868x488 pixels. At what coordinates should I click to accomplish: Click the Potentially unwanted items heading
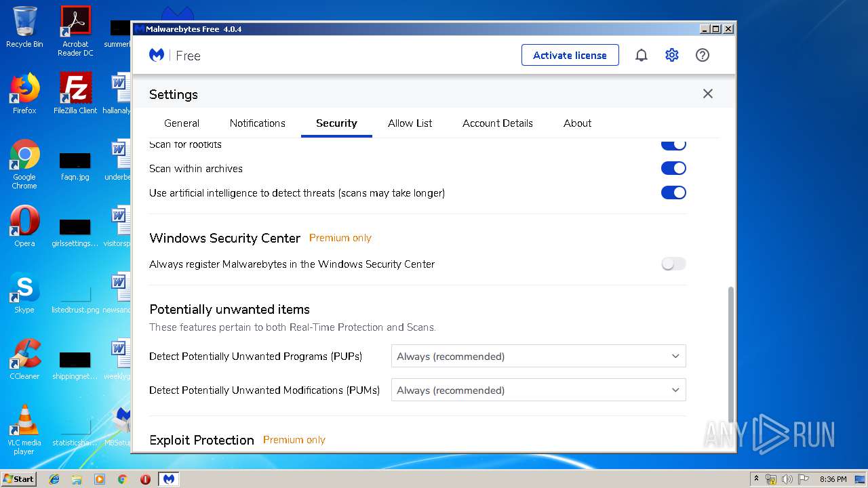click(x=229, y=309)
